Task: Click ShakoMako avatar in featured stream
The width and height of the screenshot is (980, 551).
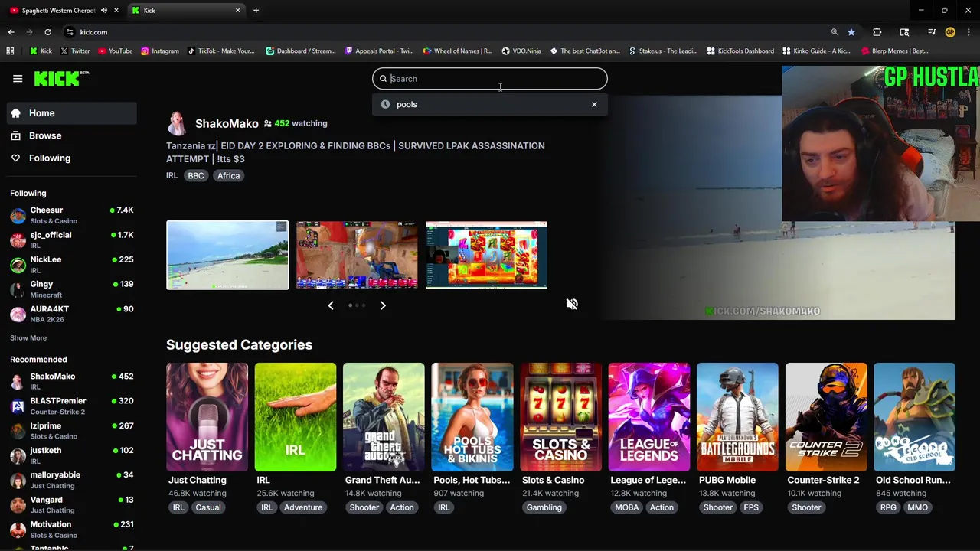Action: coord(177,123)
